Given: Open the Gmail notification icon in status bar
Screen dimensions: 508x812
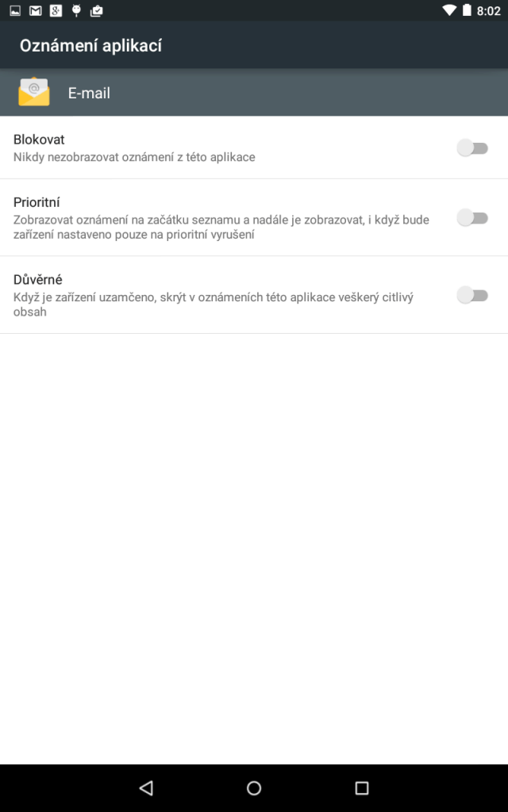Looking at the screenshot, I should 35,10.
